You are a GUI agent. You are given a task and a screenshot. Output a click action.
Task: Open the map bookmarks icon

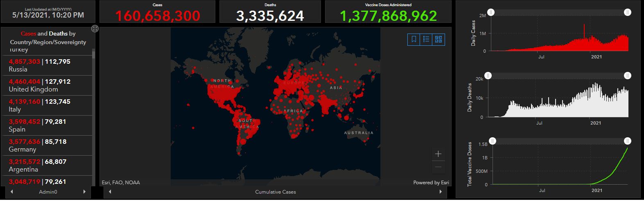point(414,39)
